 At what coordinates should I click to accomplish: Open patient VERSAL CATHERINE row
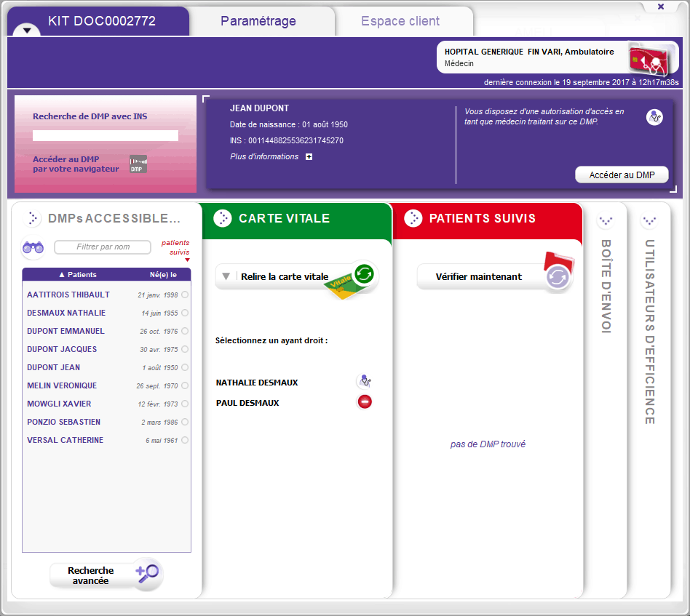(106, 440)
